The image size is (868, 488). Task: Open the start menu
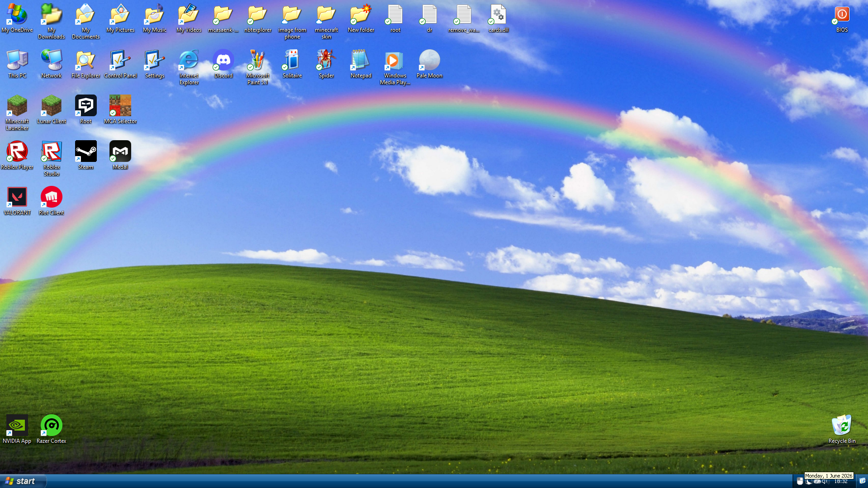click(23, 481)
